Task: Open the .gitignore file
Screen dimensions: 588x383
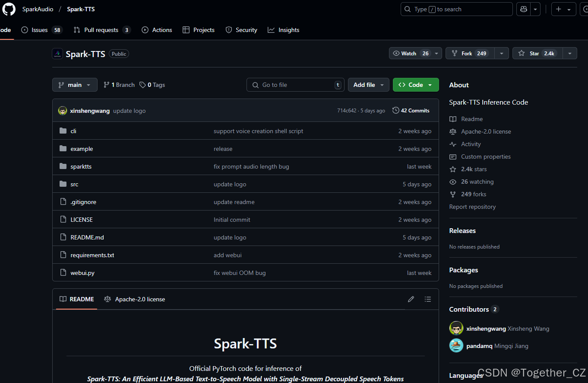Action: (83, 202)
